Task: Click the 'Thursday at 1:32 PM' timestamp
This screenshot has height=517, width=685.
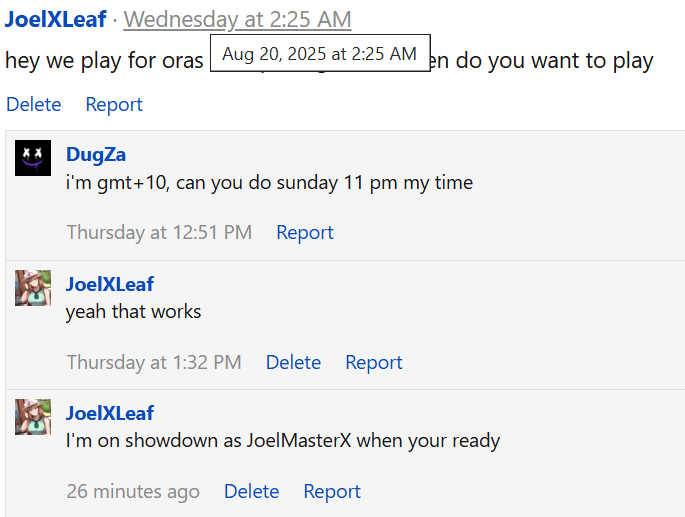Action: pos(154,362)
